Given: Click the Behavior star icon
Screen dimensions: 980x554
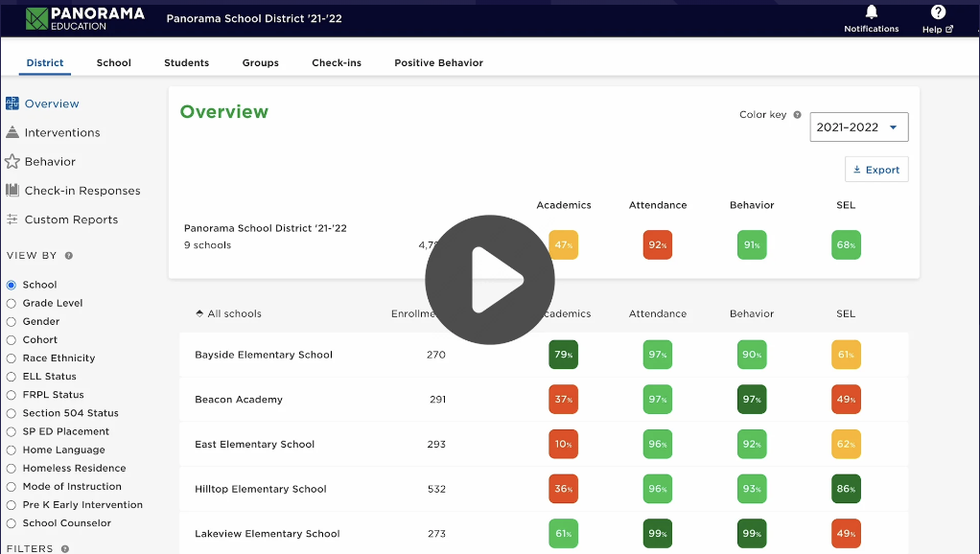Looking at the screenshot, I should [x=12, y=162].
